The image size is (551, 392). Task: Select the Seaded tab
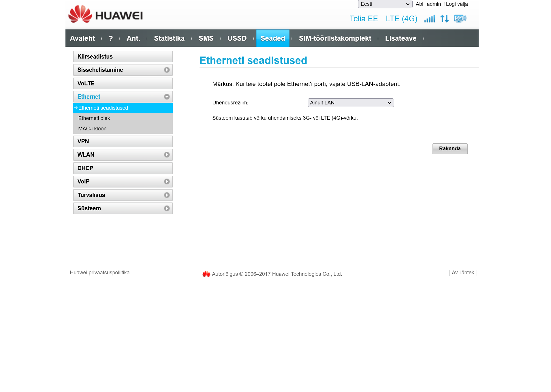point(273,38)
